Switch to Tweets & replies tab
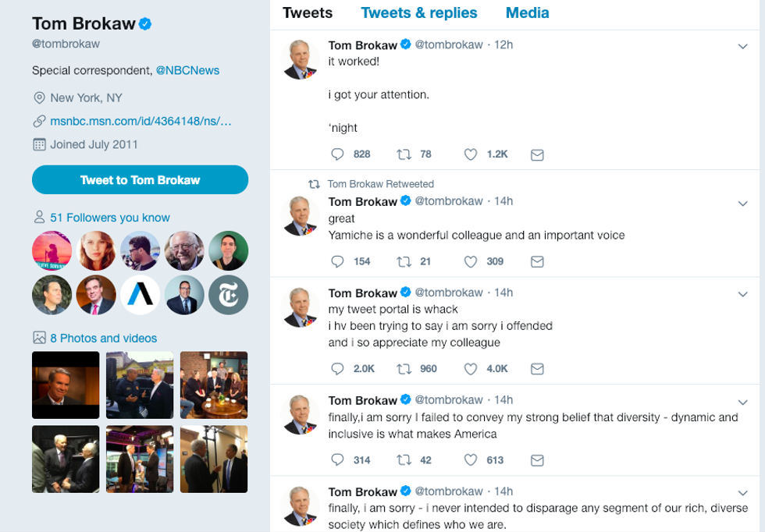The height and width of the screenshot is (532, 765). coord(418,13)
